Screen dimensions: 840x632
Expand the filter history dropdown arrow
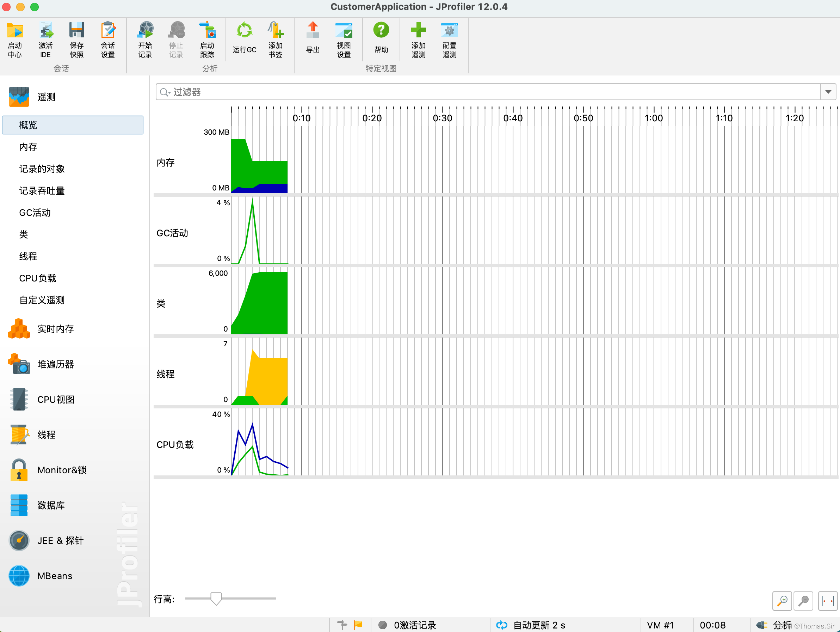(x=828, y=92)
